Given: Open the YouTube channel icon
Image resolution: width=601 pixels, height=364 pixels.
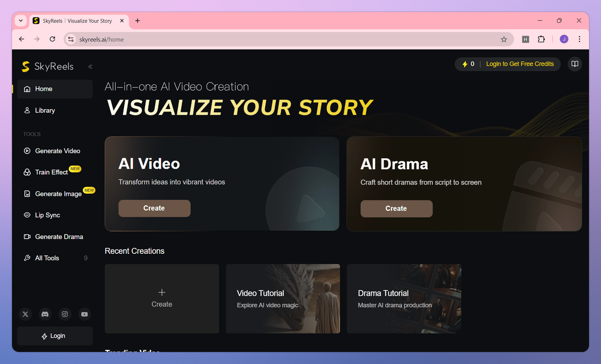Looking at the screenshot, I should pos(84,314).
